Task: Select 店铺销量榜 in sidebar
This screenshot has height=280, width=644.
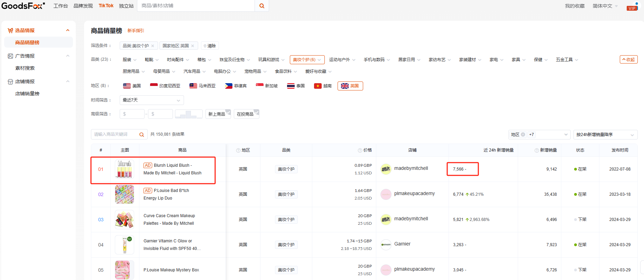Action: pyautogui.click(x=27, y=94)
